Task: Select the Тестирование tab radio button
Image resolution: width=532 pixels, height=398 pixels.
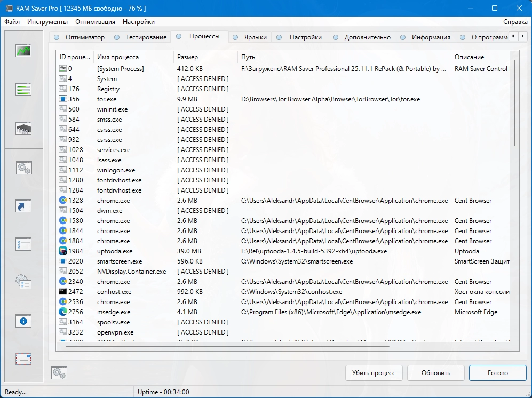Action: (116, 37)
